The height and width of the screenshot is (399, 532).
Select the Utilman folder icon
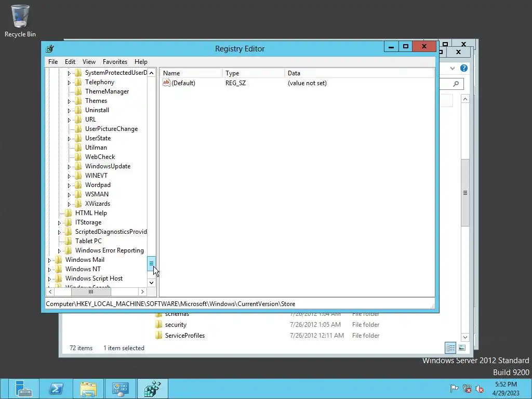pos(78,148)
